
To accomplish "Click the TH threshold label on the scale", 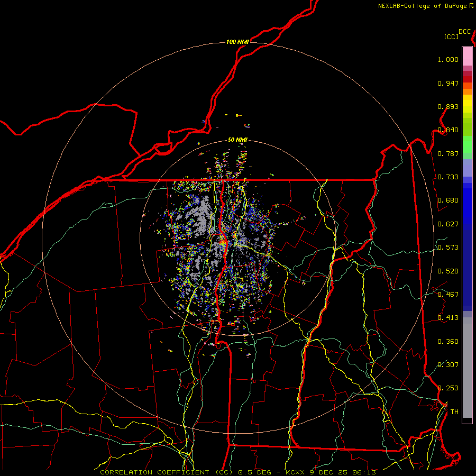I will point(454,412).
